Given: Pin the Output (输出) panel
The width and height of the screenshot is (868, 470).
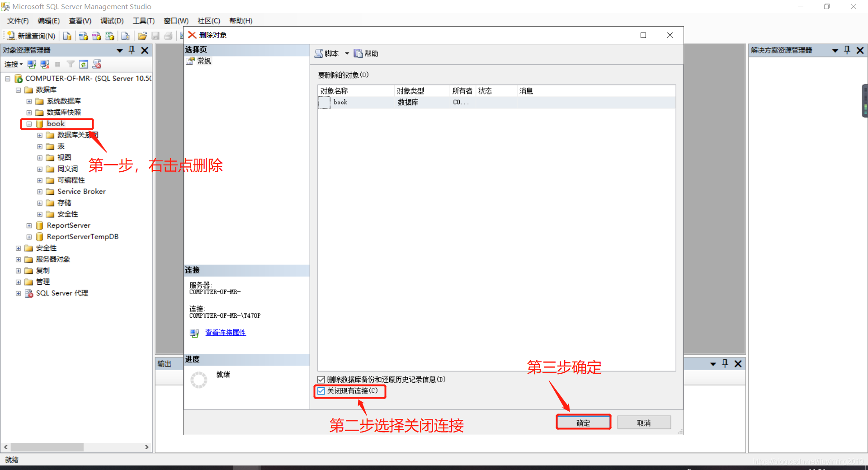Looking at the screenshot, I should pos(725,363).
